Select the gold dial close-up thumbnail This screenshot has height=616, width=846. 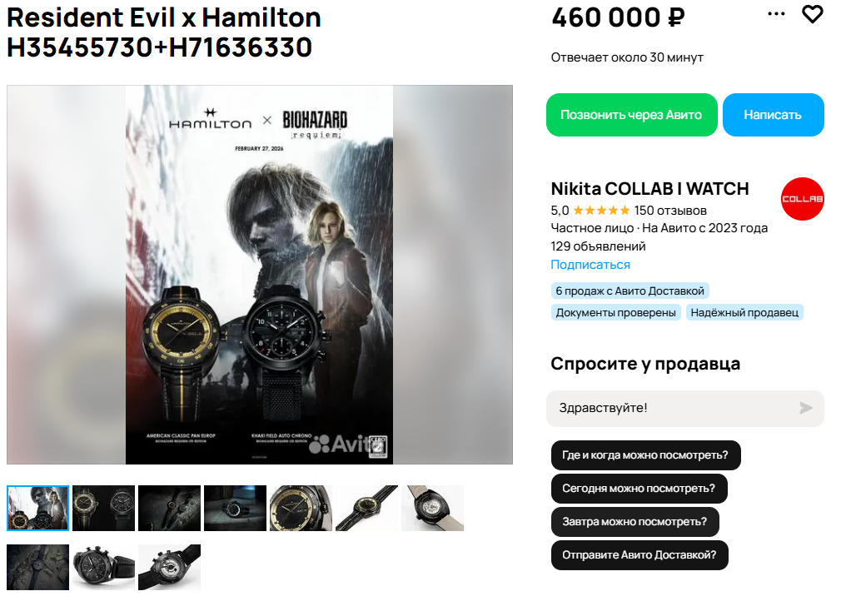301,508
